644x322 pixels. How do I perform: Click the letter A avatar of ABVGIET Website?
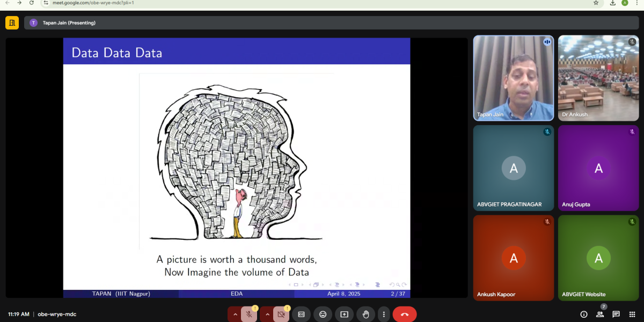[x=598, y=258]
